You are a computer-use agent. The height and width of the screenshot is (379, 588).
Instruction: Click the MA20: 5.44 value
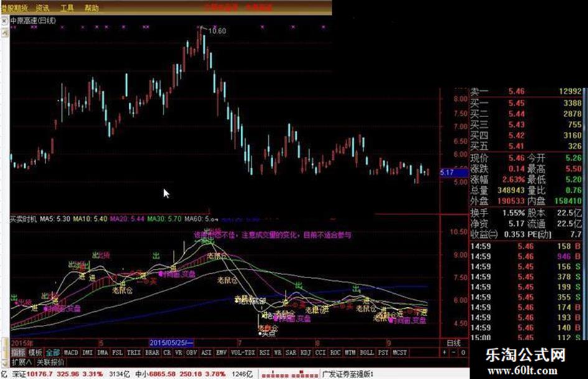pos(127,219)
